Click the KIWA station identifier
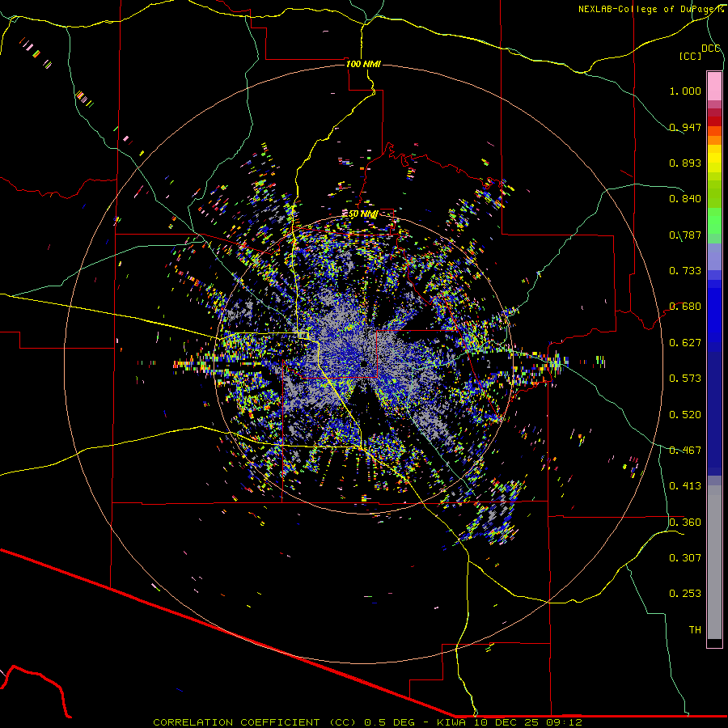Screen dimensions: 728x728 (x=452, y=722)
